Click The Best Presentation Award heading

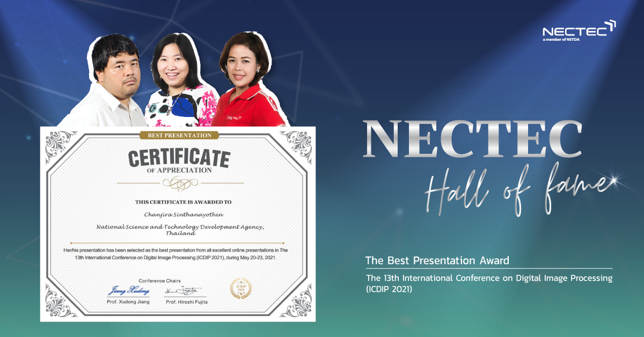click(x=437, y=261)
